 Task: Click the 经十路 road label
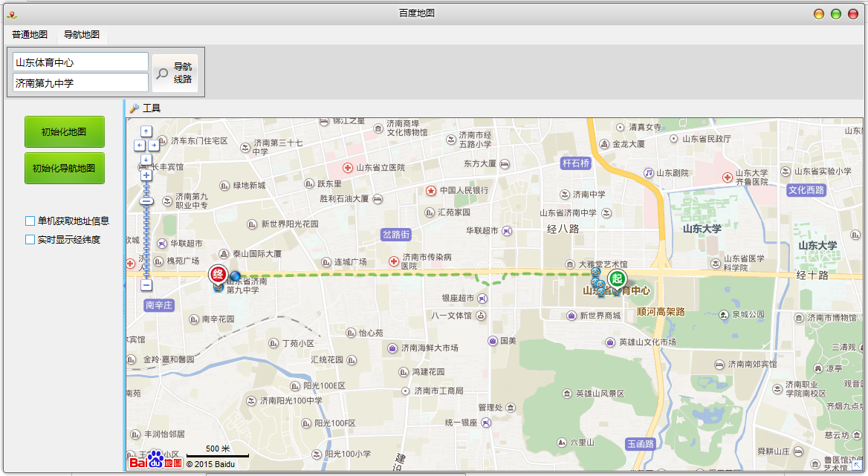tap(813, 275)
